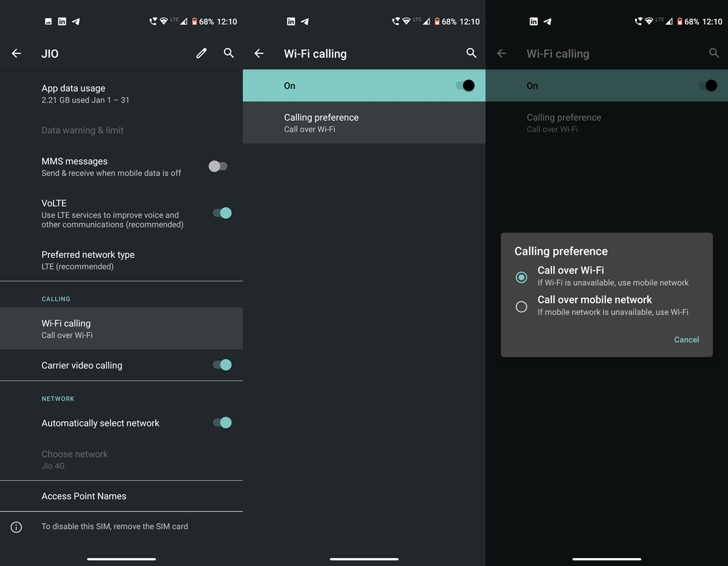Turn off Wi-Fi calling On switch in middle screen
This screenshot has width=728, height=566.
(x=465, y=86)
